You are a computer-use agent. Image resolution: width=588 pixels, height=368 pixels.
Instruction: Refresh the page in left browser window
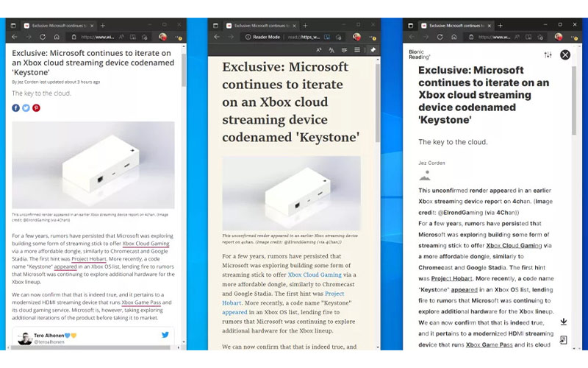point(43,37)
